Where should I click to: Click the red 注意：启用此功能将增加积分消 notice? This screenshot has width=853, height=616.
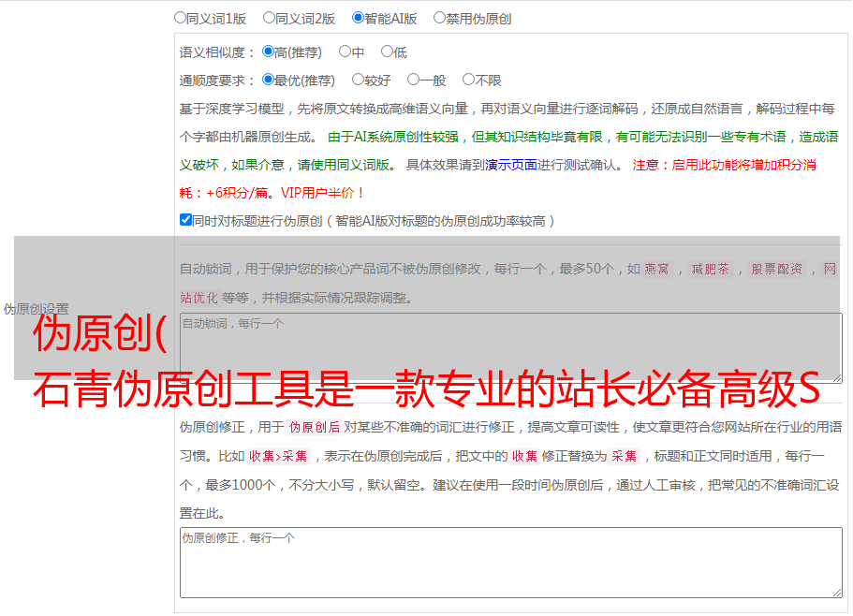pyautogui.click(x=724, y=165)
